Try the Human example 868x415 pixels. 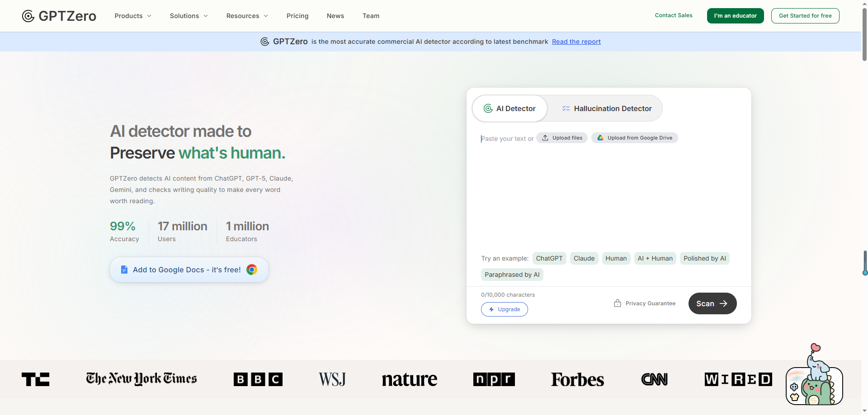coord(616,258)
